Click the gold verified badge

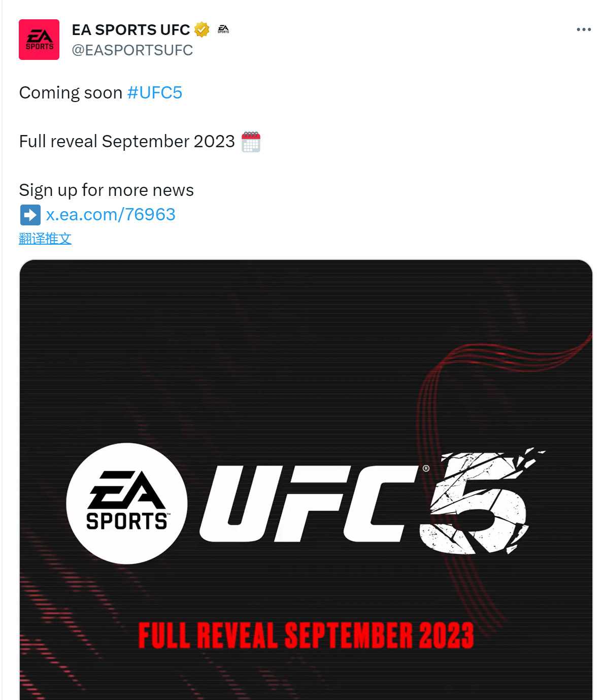coord(202,29)
